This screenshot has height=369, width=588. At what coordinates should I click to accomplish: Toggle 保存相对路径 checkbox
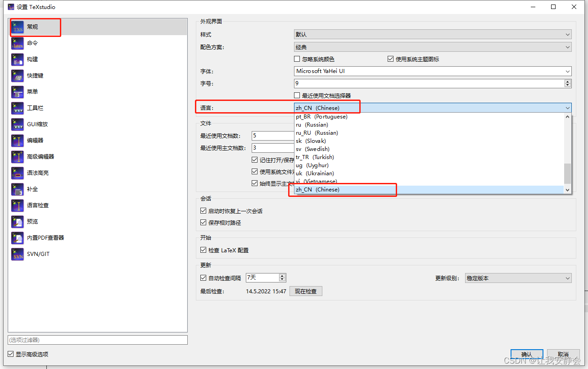(x=203, y=223)
